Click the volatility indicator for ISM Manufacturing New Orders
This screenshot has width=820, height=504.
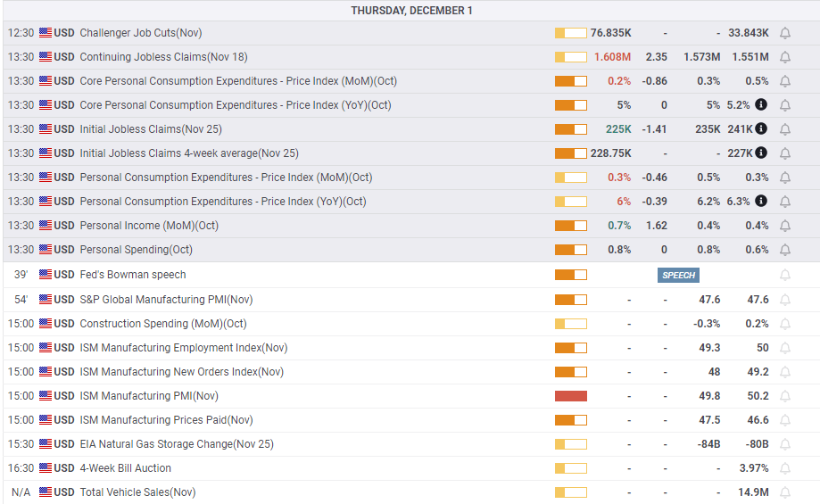pos(571,372)
